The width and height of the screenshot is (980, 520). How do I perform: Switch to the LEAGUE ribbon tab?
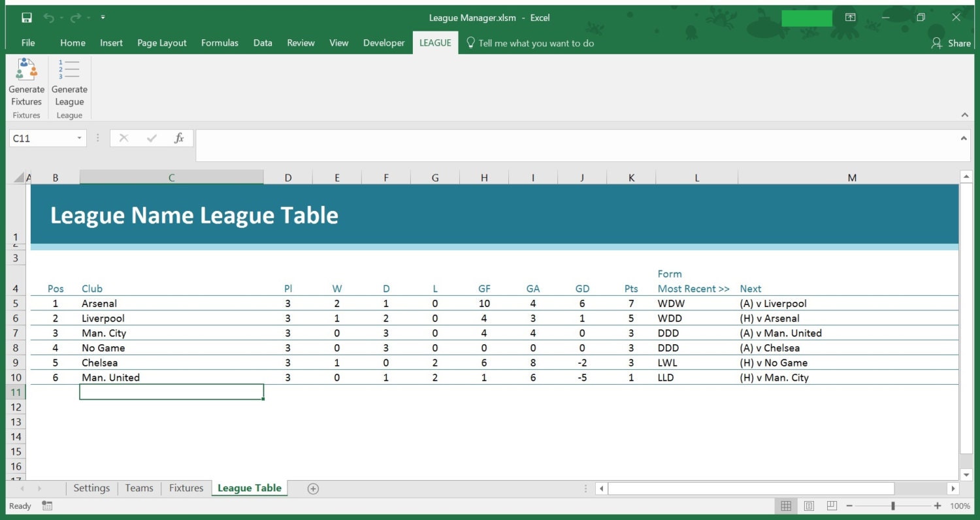click(435, 42)
